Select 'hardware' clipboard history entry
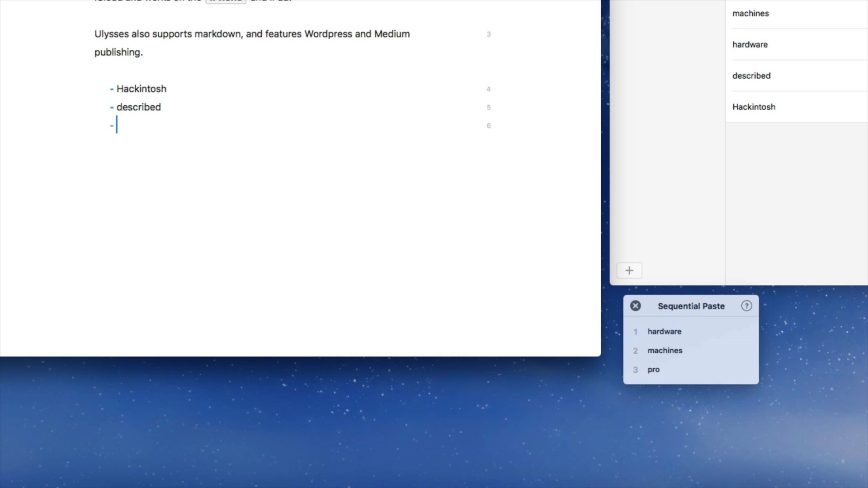 tap(750, 45)
